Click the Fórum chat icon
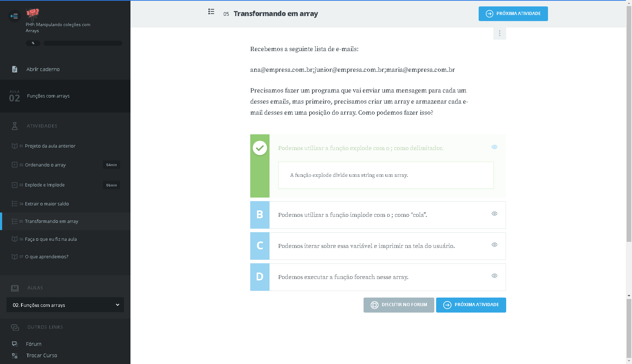 15,344
